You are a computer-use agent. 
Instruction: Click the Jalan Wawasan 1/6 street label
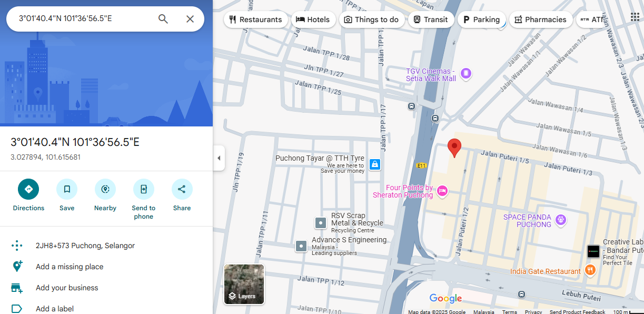560,151
